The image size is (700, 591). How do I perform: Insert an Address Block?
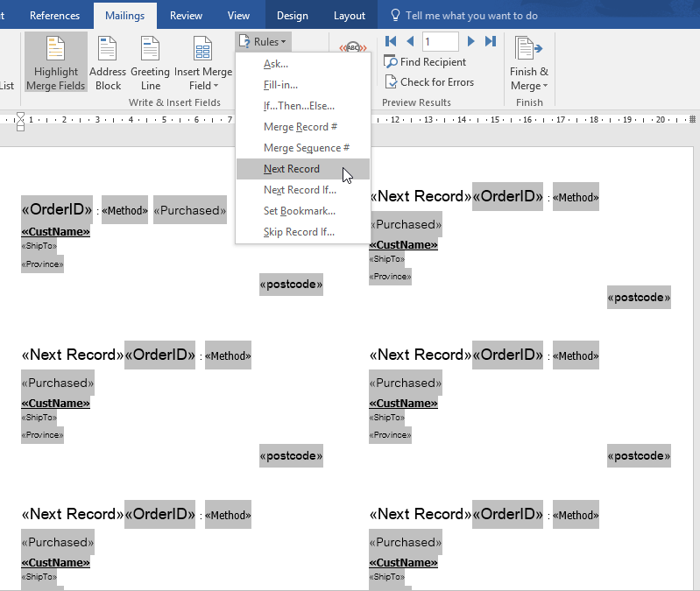point(108,62)
